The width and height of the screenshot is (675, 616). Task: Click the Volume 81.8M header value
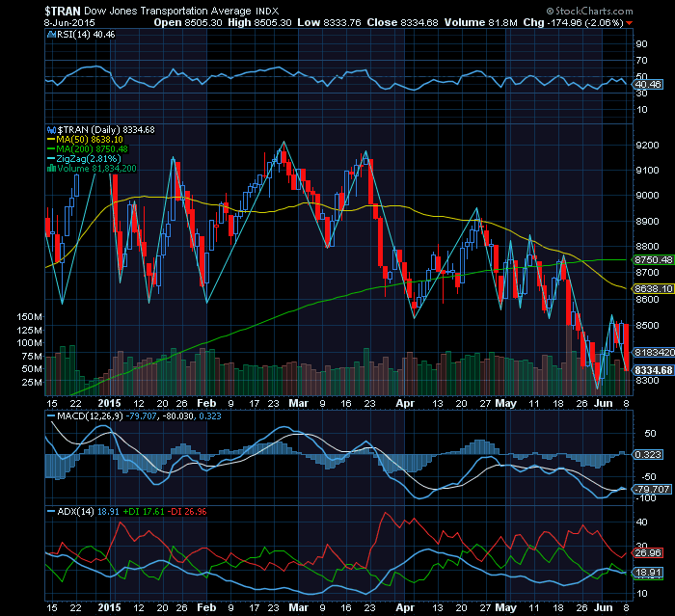point(480,23)
